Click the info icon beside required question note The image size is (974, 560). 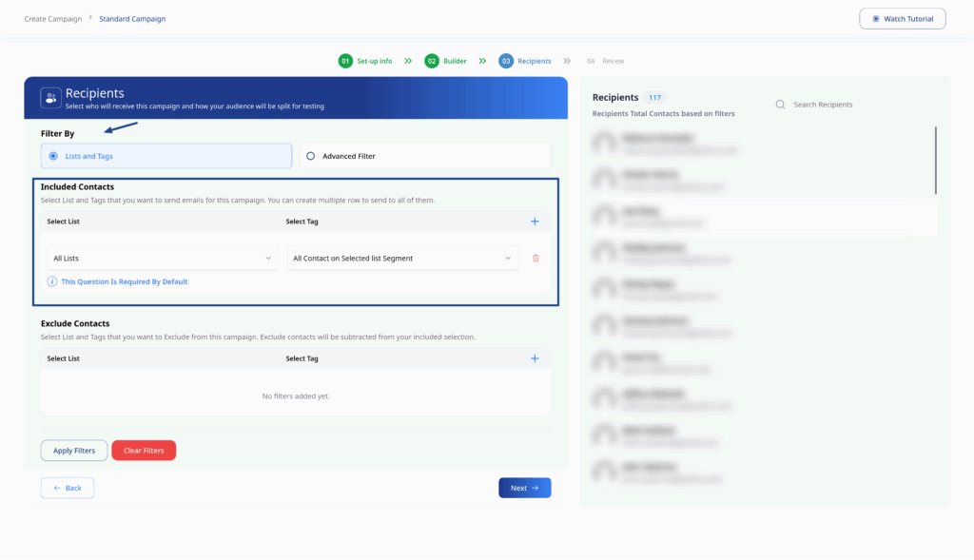[52, 281]
